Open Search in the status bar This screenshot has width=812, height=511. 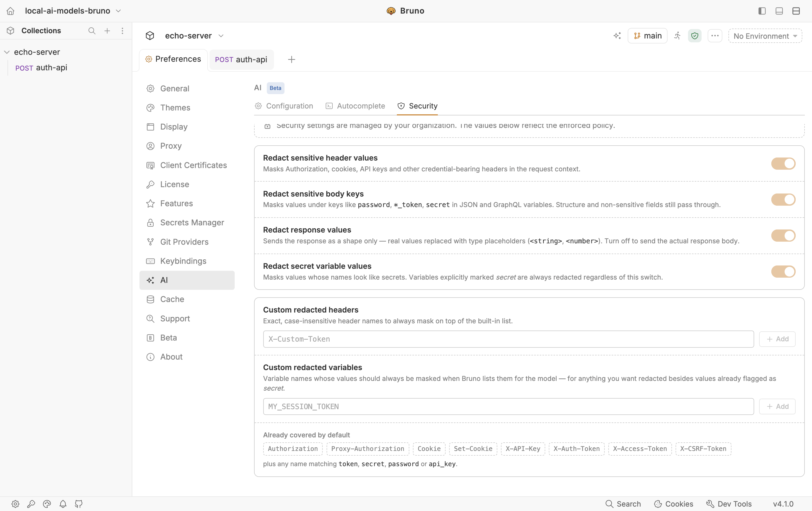[623, 504]
